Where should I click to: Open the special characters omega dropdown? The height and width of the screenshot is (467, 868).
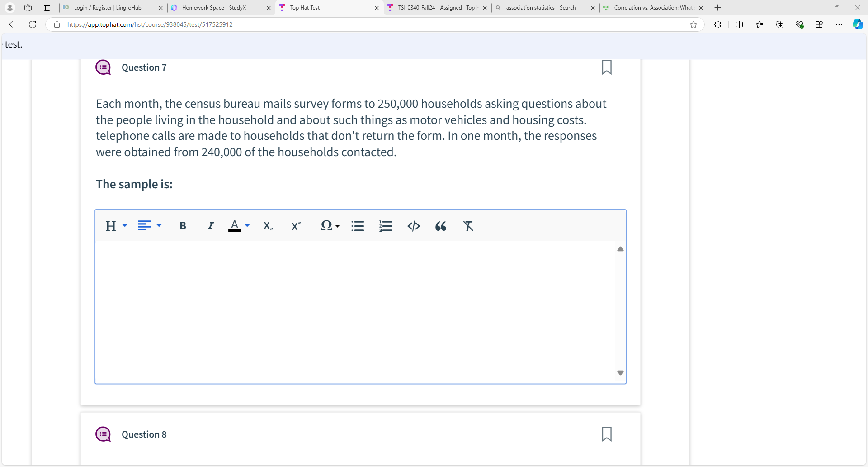point(330,225)
